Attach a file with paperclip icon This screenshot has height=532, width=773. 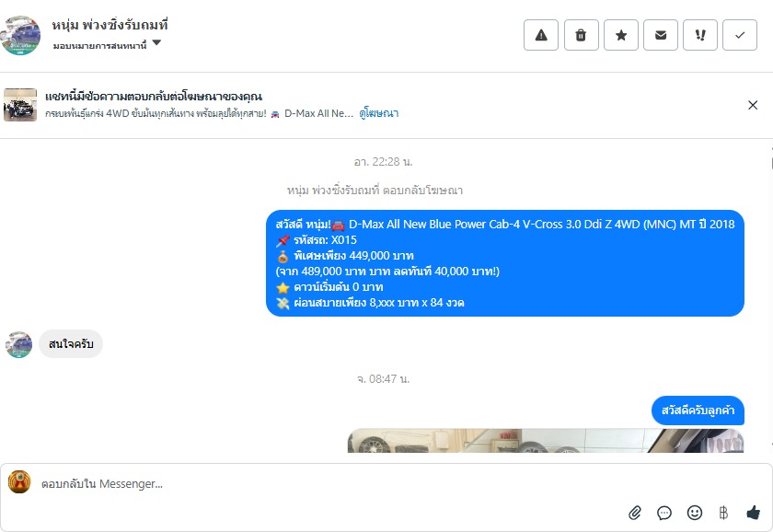[x=634, y=513]
